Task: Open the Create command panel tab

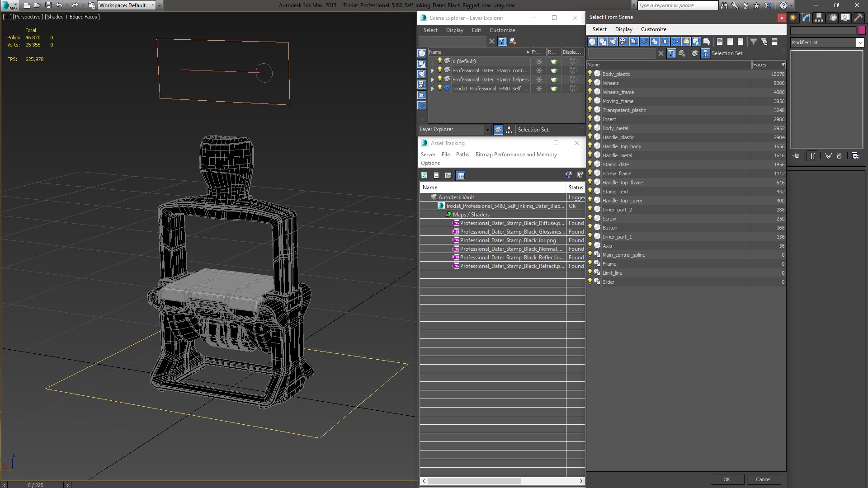Action: (x=793, y=18)
